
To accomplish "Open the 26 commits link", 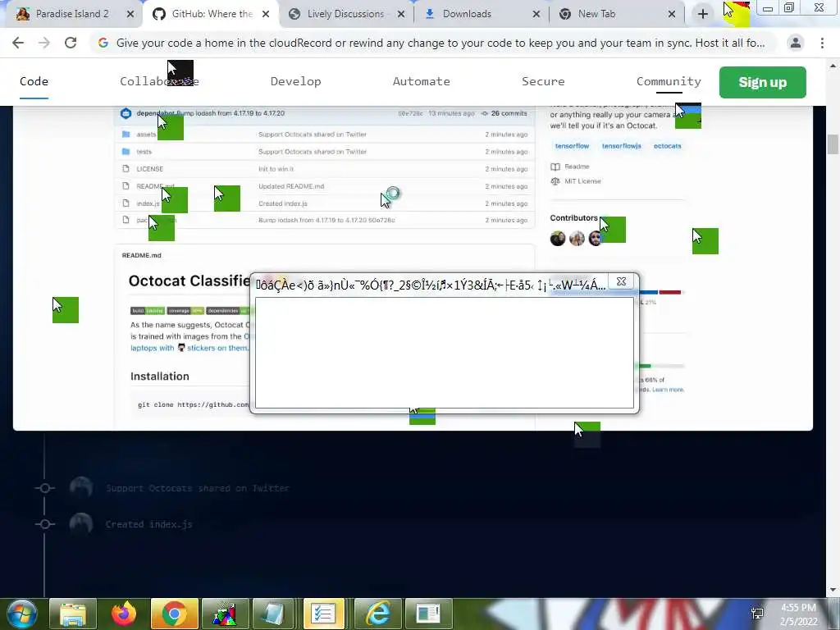I will [x=504, y=113].
